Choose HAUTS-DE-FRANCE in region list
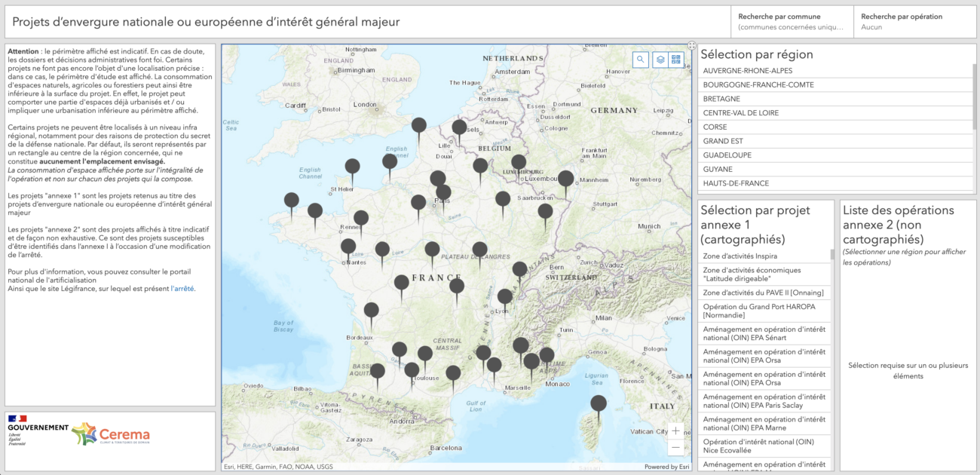Viewport: 980px width, 475px height. [x=835, y=183]
